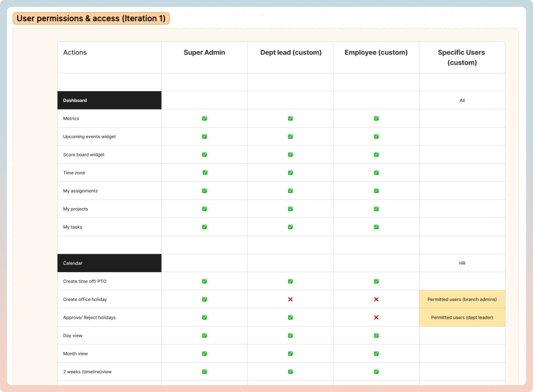533x392 pixels.
Task: Click the red X for Dept lead office holiday
Action: (291, 299)
